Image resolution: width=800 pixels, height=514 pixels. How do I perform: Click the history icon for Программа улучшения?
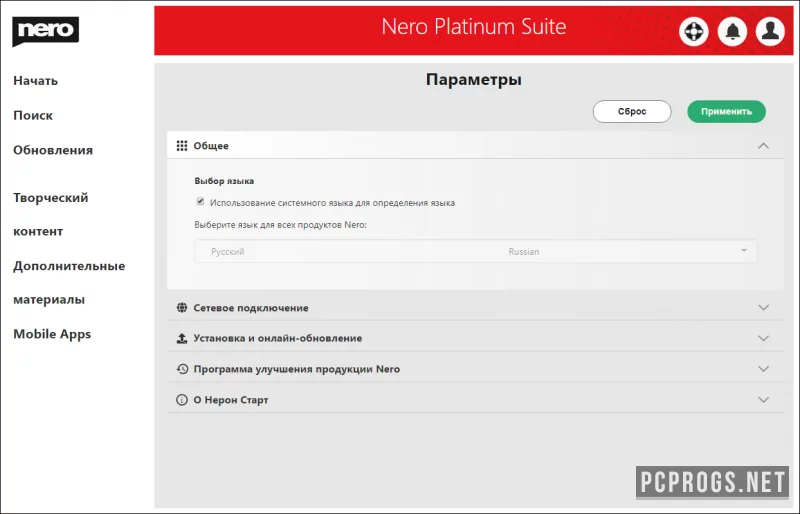tap(182, 369)
